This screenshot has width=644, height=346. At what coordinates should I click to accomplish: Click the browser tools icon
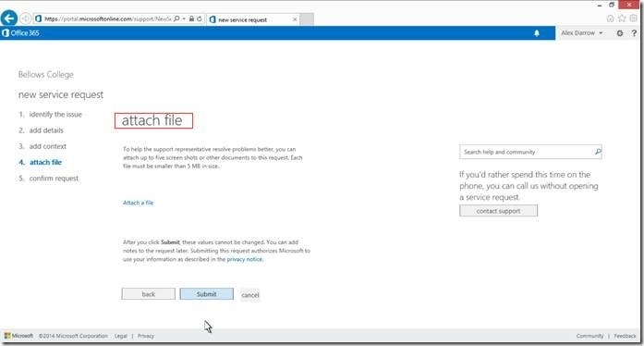click(x=633, y=19)
